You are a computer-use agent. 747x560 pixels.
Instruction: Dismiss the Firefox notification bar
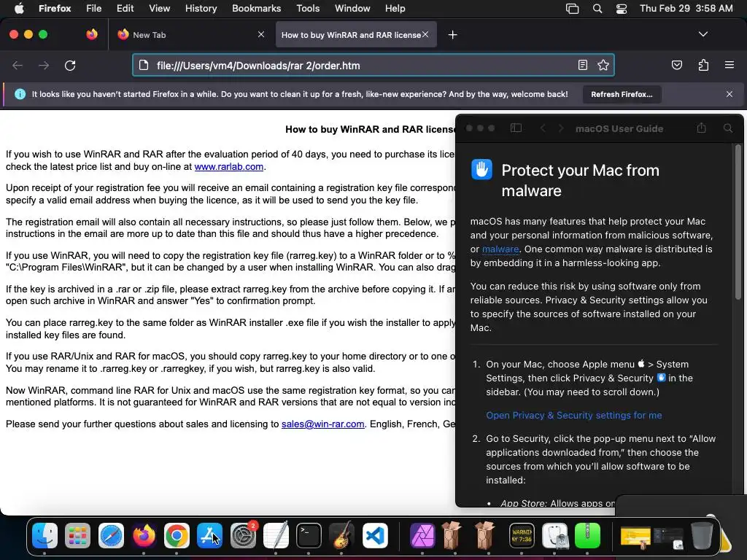pyautogui.click(x=729, y=94)
